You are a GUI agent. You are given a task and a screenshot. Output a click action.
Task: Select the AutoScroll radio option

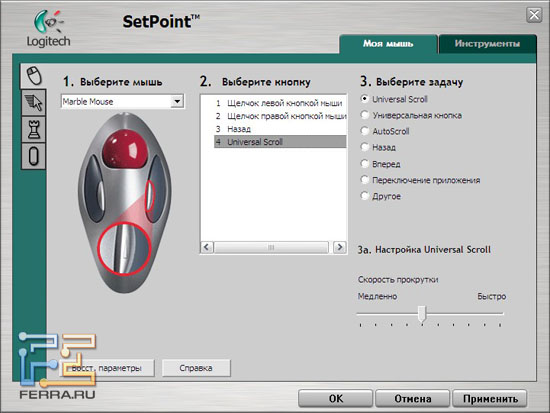(x=365, y=131)
